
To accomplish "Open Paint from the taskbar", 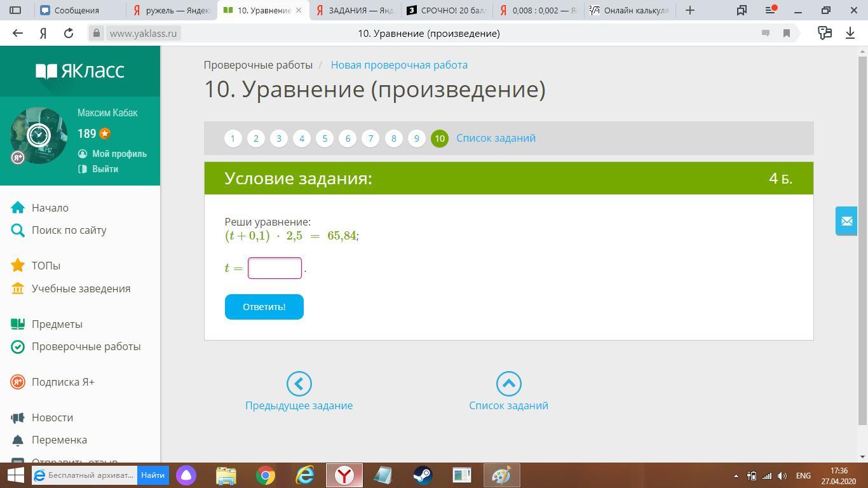I will 501,475.
